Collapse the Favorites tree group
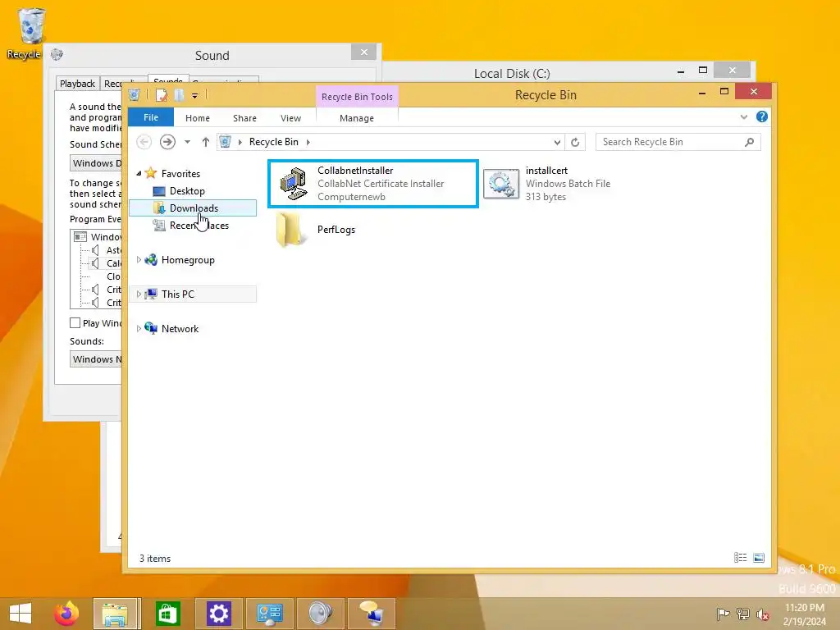The height and width of the screenshot is (630, 840). 139,173
